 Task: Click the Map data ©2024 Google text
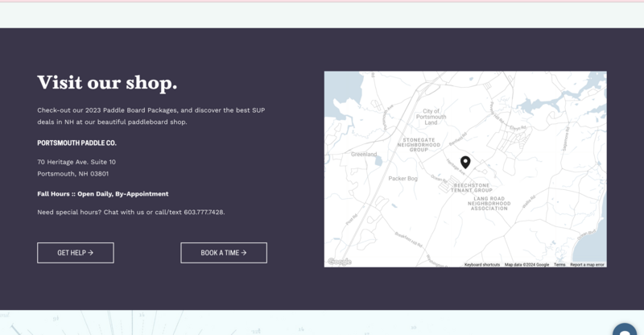pyautogui.click(x=526, y=264)
